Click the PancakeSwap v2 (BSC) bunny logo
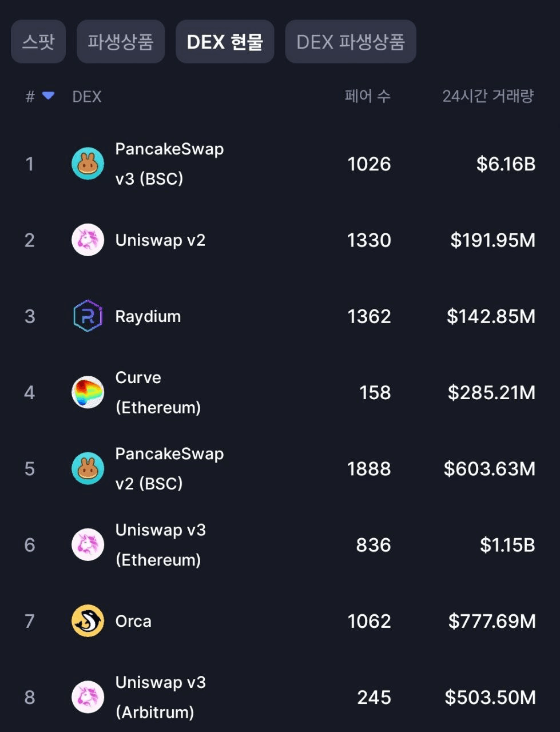 (88, 468)
